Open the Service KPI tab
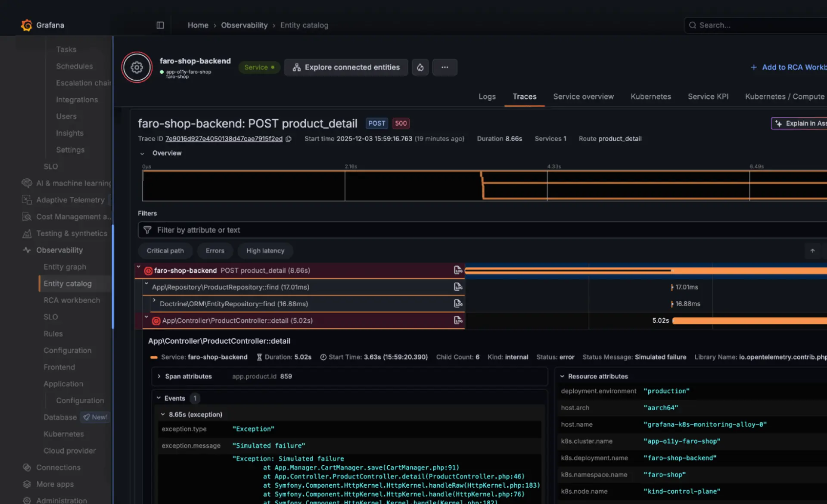 pyautogui.click(x=708, y=96)
